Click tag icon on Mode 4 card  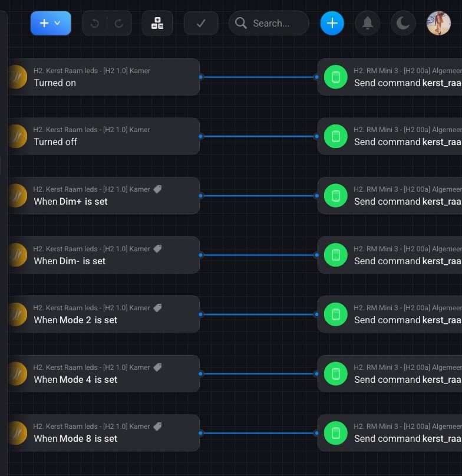tap(157, 367)
